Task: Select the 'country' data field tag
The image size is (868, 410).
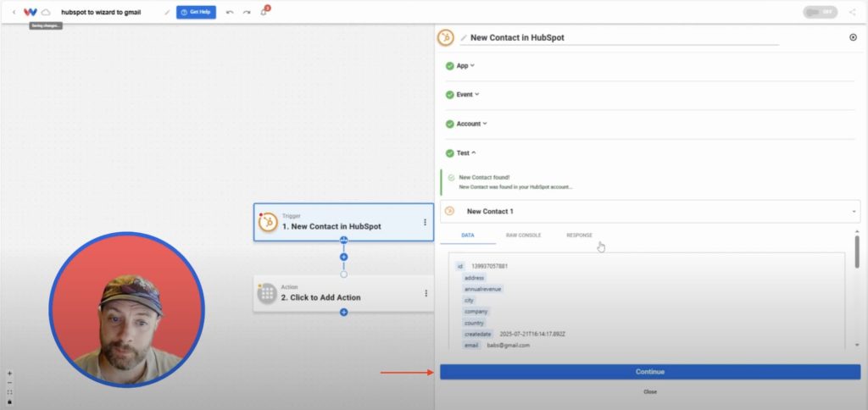Action: coord(475,323)
